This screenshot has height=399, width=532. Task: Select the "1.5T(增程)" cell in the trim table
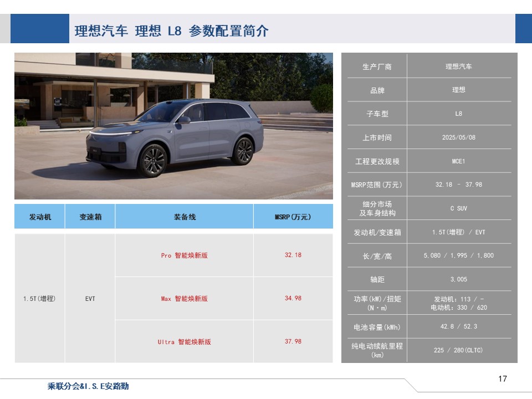[x=39, y=299]
